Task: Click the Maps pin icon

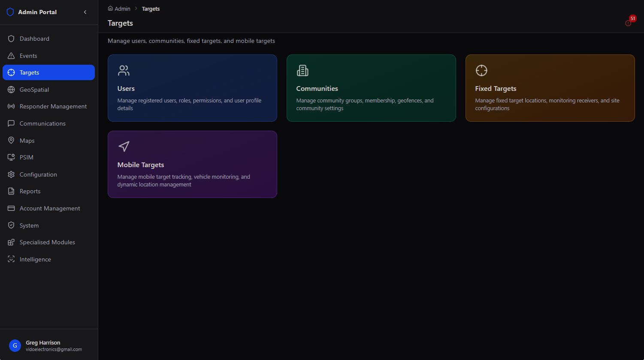Action: coord(11,141)
